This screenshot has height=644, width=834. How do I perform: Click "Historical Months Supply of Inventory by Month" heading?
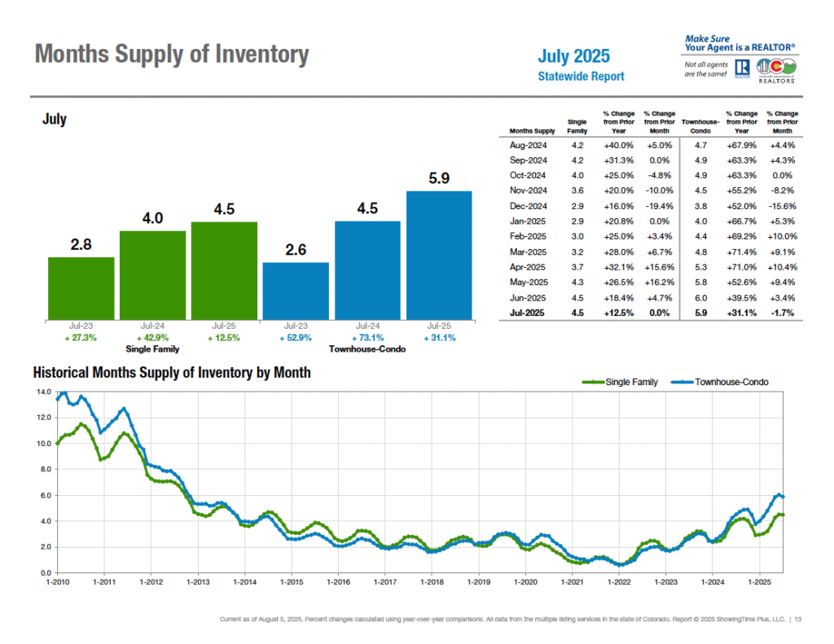[x=171, y=373]
